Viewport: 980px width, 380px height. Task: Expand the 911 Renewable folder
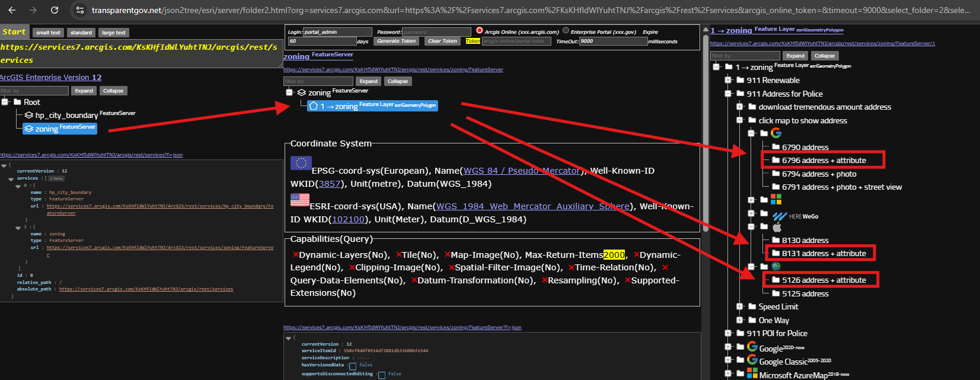coord(728,80)
